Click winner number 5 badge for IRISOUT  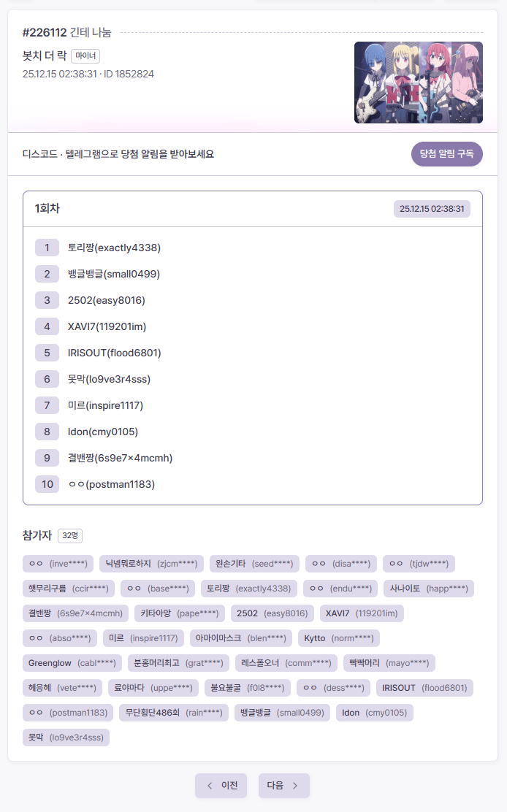tap(47, 353)
